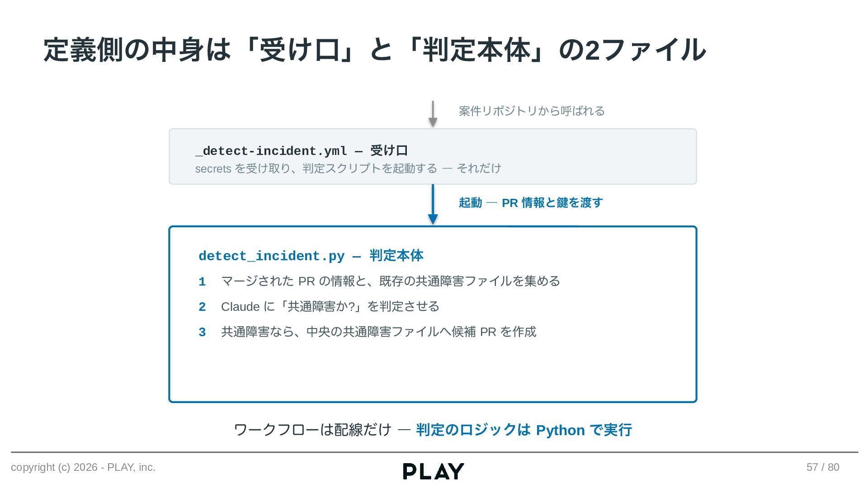The image size is (868, 488).
Task: Click the 候補 PR を作成 step text
Action: [379, 332]
